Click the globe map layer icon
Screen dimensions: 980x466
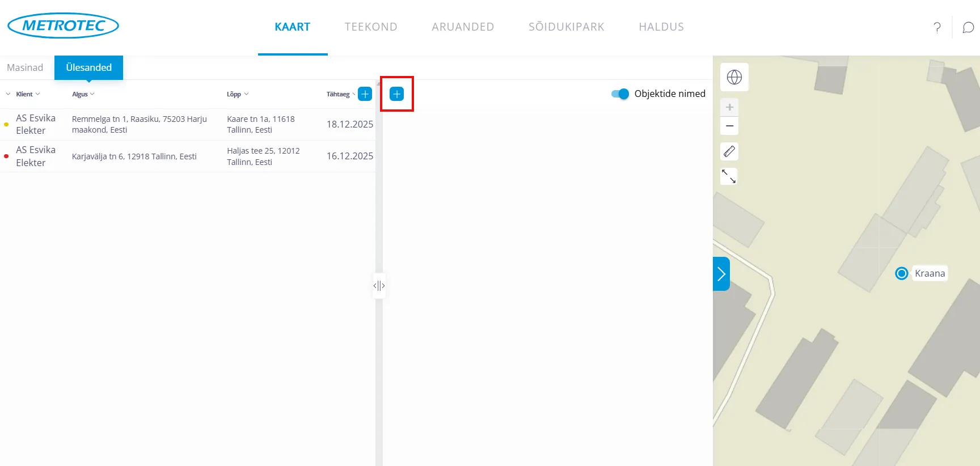coord(734,77)
